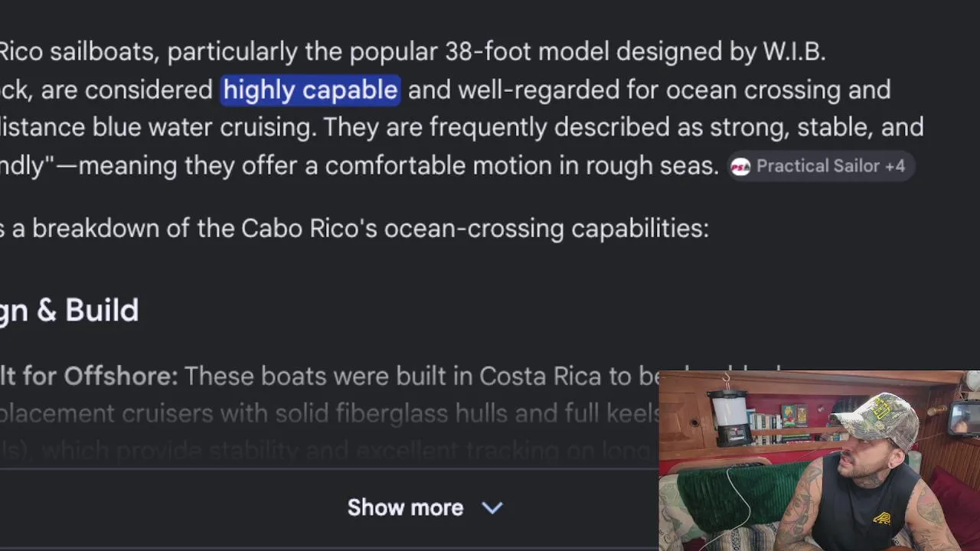Click the highlighted "highly capable" text
This screenshot has width=980, height=551.
pos(310,90)
